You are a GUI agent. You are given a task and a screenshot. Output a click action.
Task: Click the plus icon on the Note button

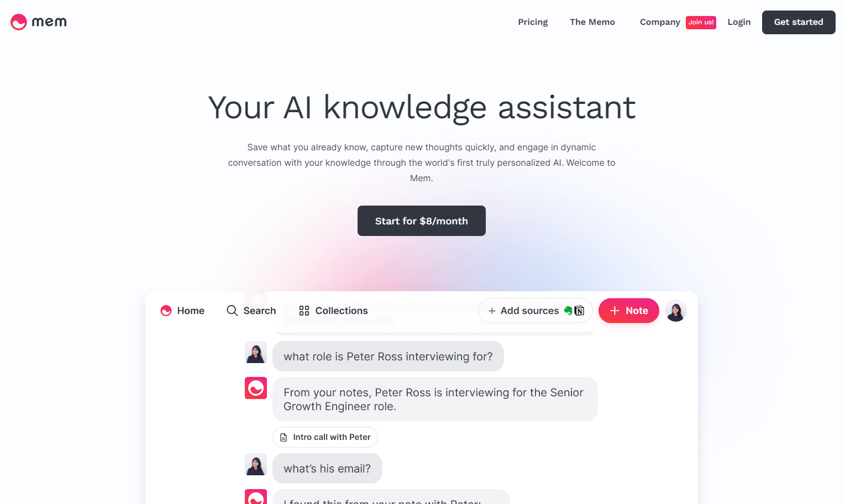615,311
